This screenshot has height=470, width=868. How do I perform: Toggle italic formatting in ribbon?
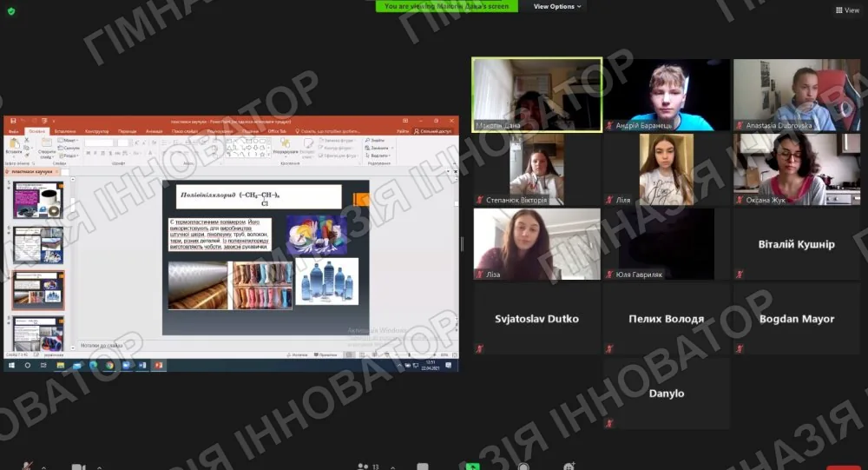pos(95,153)
